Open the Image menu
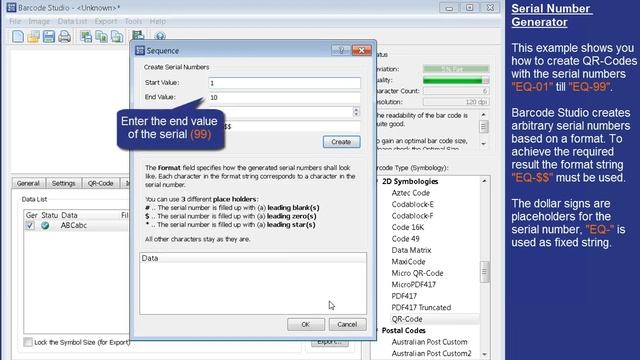Screen dimensions: 640x360 coord(39,21)
